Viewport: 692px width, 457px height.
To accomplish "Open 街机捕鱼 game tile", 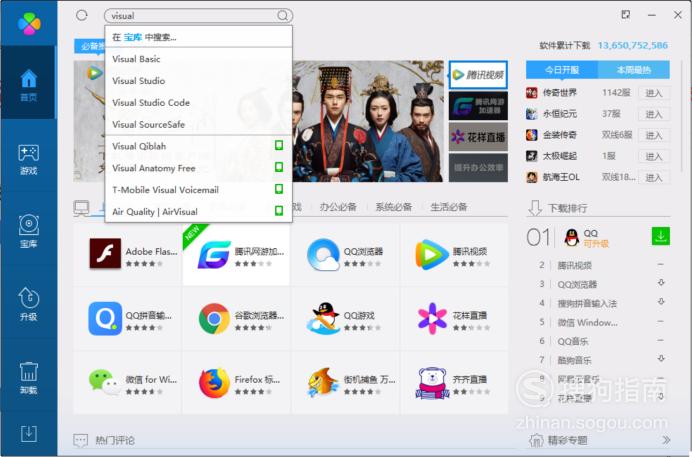I will pos(345,382).
